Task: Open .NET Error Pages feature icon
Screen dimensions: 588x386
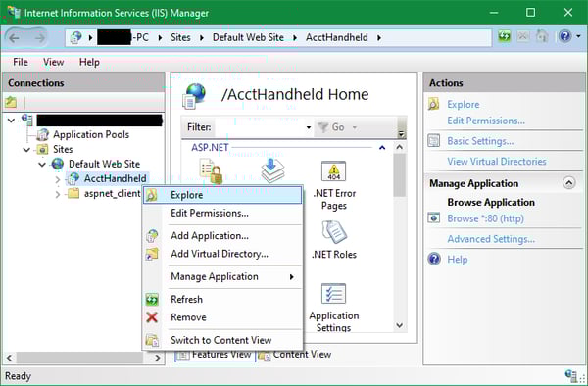Action: [x=334, y=171]
